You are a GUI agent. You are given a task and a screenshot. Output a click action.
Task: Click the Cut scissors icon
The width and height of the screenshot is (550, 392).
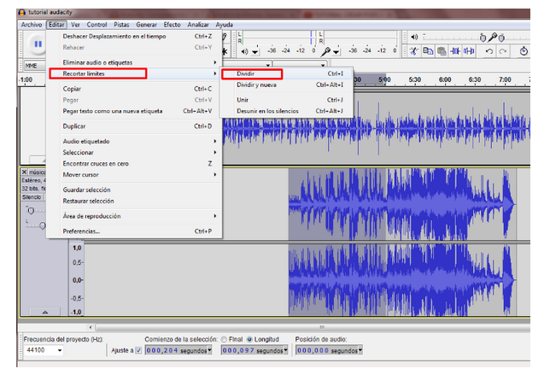(x=414, y=51)
